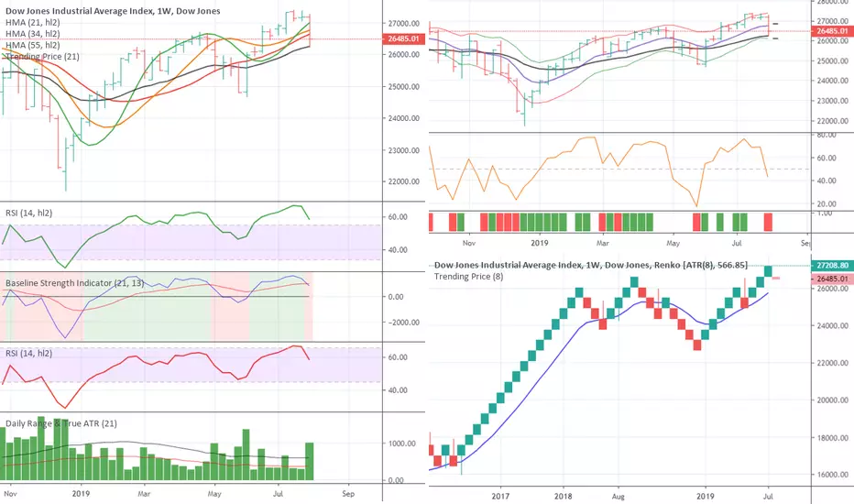Click 16000.00 on the Renko price axis
This screenshot has height=504, width=854.
click(x=832, y=475)
